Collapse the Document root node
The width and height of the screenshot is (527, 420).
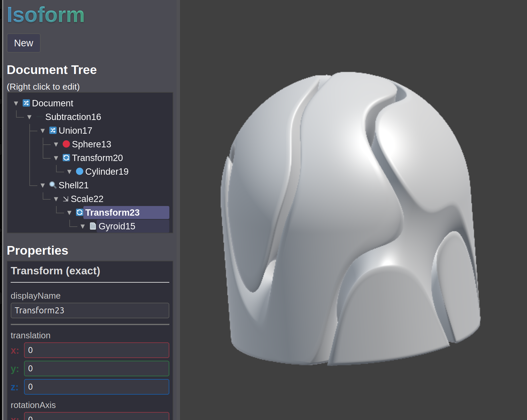[x=16, y=103]
